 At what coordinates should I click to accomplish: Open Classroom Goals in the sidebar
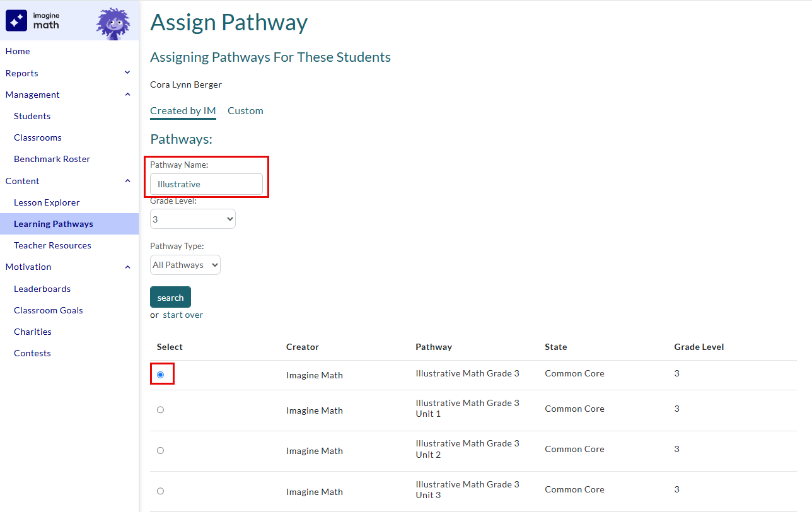point(49,310)
